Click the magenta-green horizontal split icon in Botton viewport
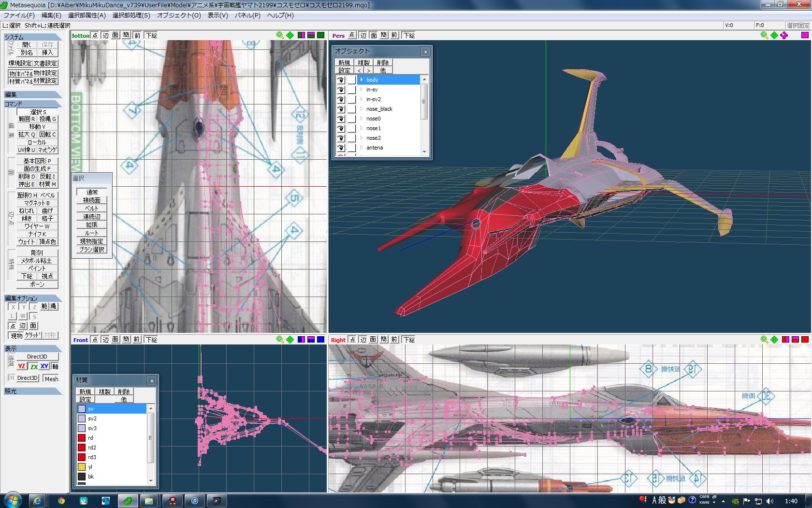 point(311,35)
